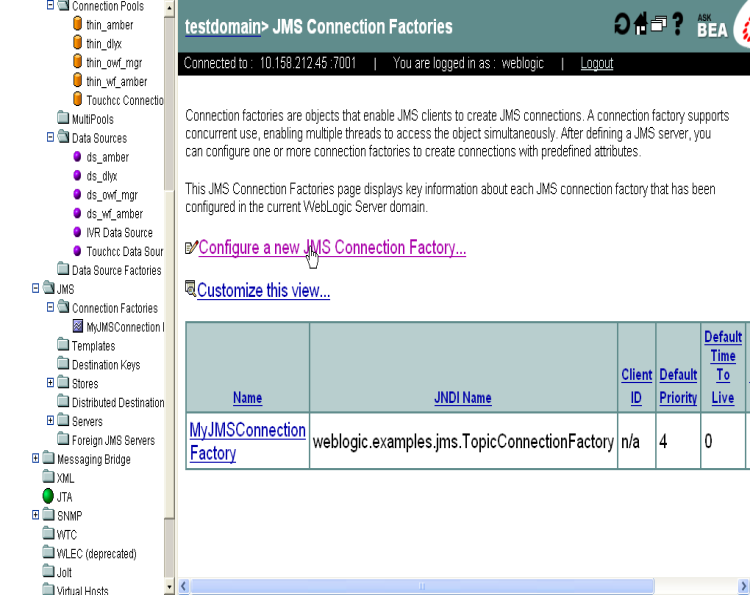750x595 pixels.
Task: Select WLEC (deprecated) tree node
Action: 97,554
